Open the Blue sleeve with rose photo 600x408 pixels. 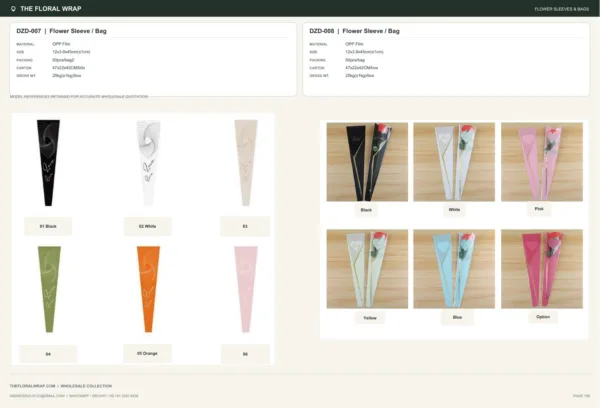tap(454, 269)
